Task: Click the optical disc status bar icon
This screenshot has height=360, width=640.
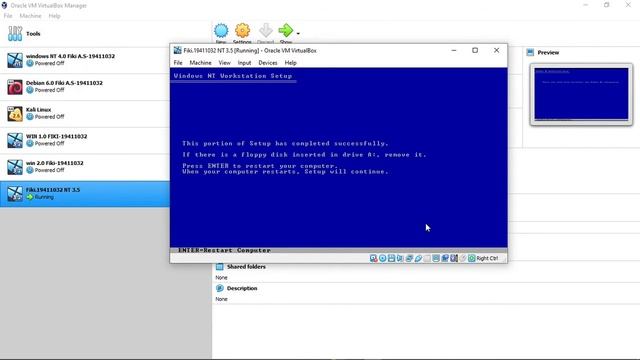Action: click(x=382, y=258)
